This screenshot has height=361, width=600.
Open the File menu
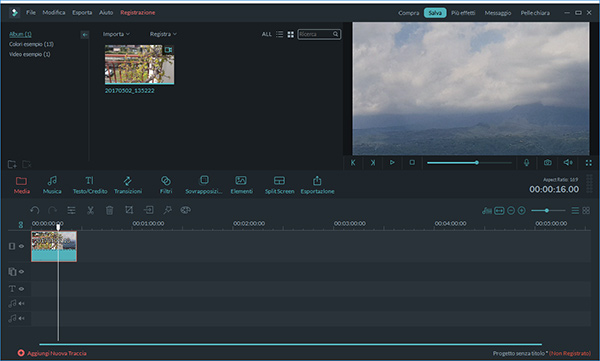(31, 13)
